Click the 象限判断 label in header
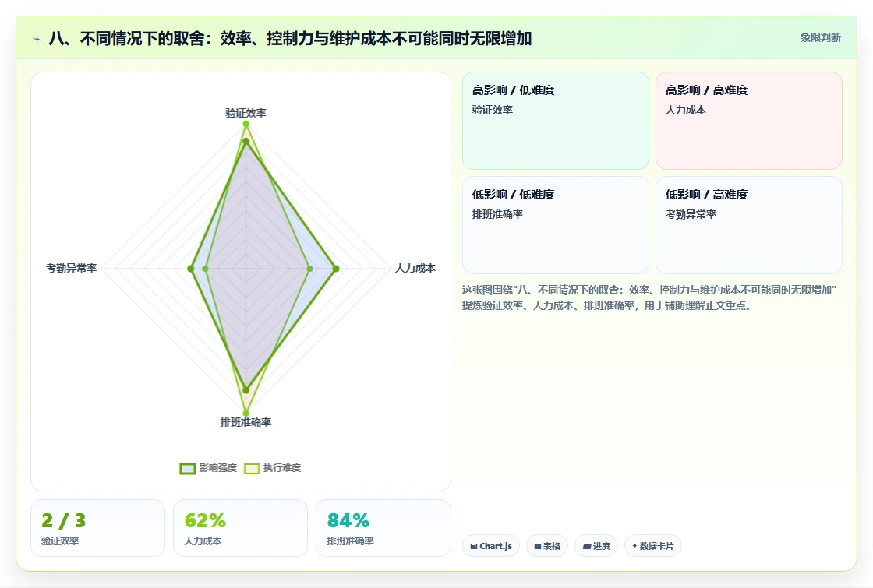 (820, 38)
